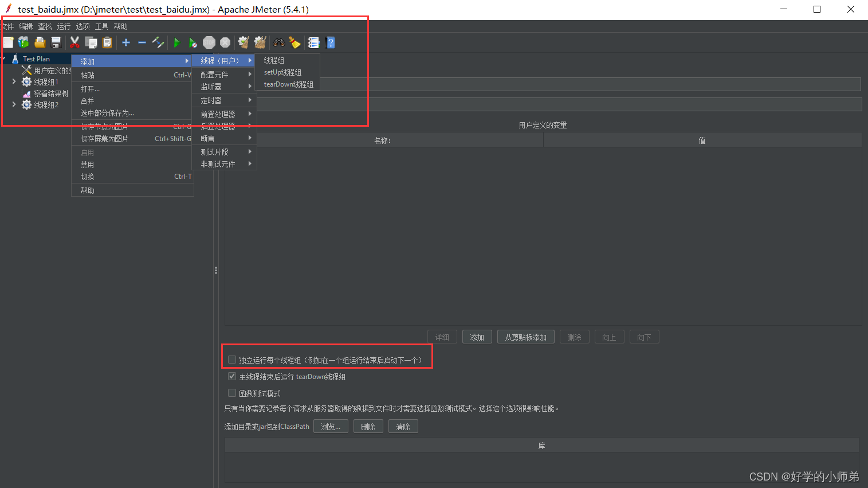Screen dimensions: 868x488
Task: Click 浏览... button for ClassPath
Action: coord(331,427)
